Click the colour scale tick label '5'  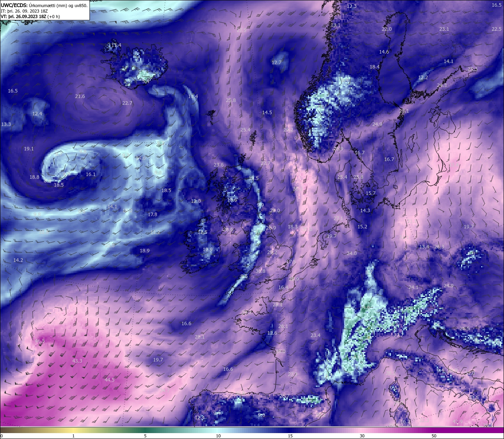tap(145, 436)
